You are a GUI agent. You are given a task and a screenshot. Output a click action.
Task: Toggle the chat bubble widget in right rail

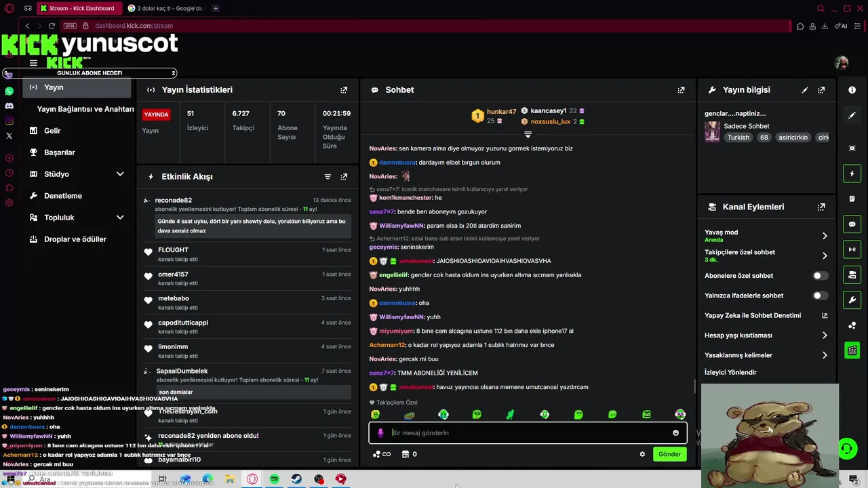click(x=852, y=224)
